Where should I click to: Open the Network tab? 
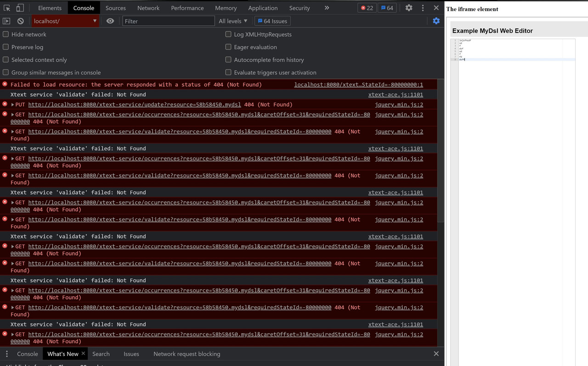[148, 8]
